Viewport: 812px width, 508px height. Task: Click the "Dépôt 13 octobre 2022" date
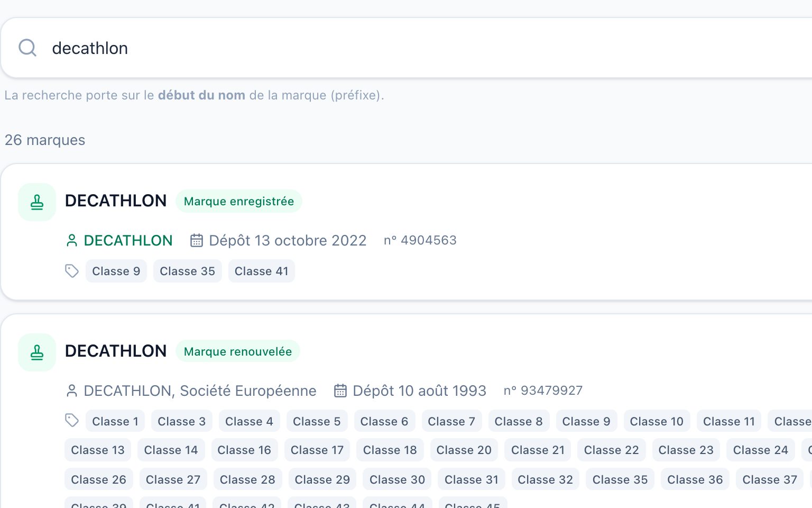click(x=288, y=240)
